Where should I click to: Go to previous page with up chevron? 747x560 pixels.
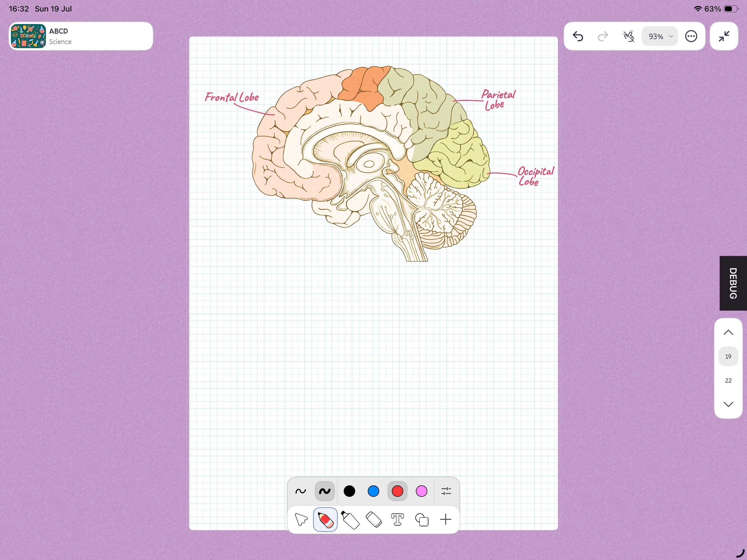(728, 333)
